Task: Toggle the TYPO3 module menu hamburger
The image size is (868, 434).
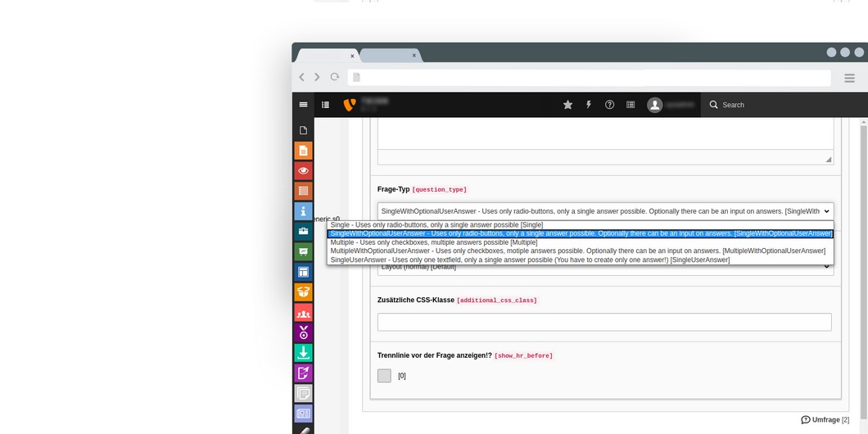Action: tap(303, 105)
